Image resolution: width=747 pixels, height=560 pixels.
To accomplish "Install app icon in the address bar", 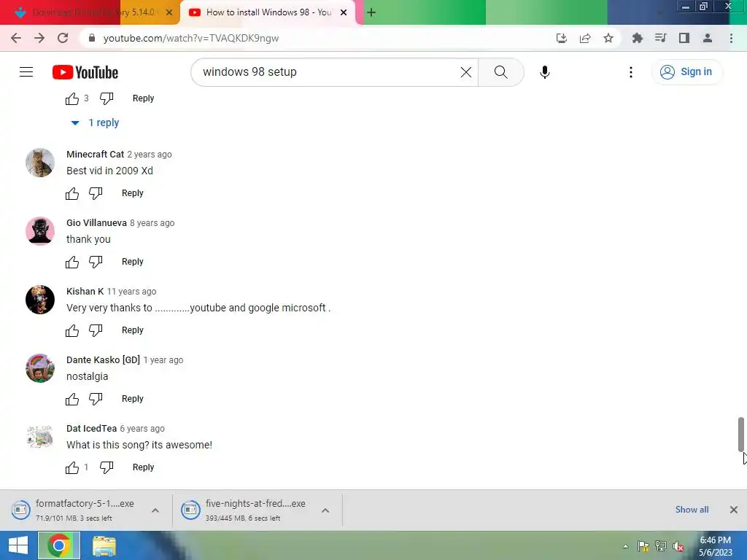I will click(562, 38).
